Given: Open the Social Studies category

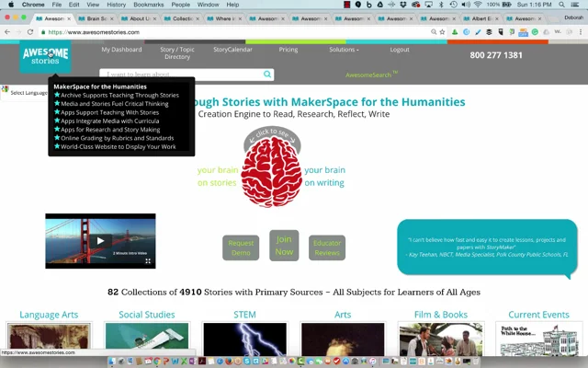Looking at the screenshot, I should [x=147, y=315].
